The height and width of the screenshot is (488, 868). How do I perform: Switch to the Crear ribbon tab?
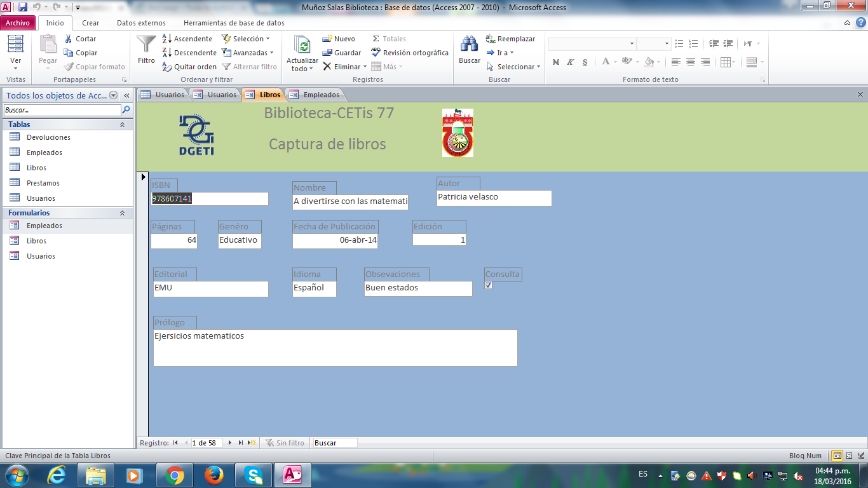tap(91, 23)
